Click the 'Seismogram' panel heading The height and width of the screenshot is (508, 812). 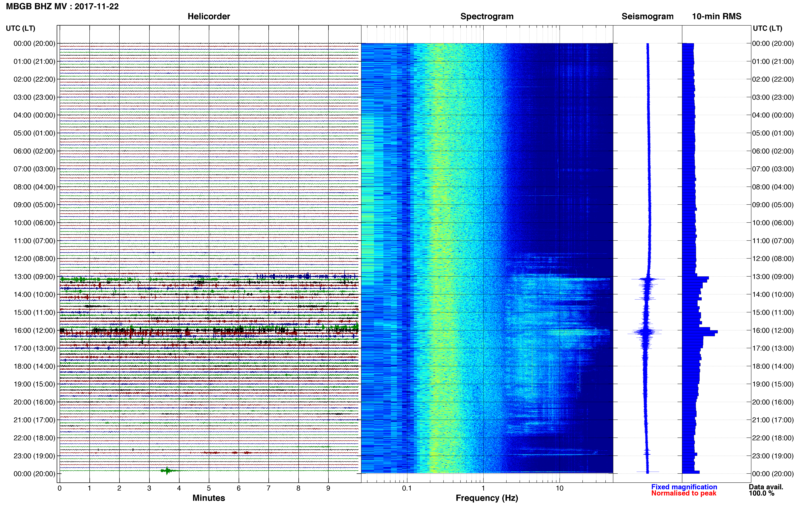coord(648,16)
